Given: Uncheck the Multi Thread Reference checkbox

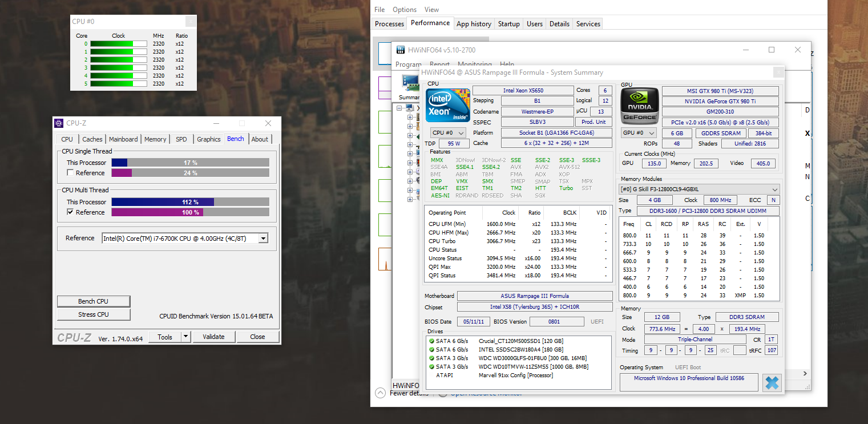Looking at the screenshot, I should pos(70,212).
